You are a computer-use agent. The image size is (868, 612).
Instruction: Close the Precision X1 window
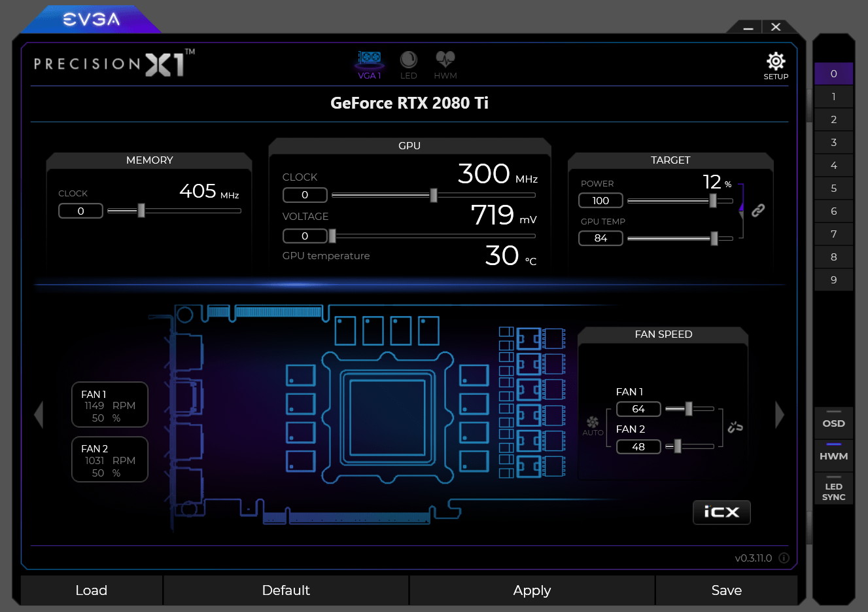pyautogui.click(x=776, y=27)
